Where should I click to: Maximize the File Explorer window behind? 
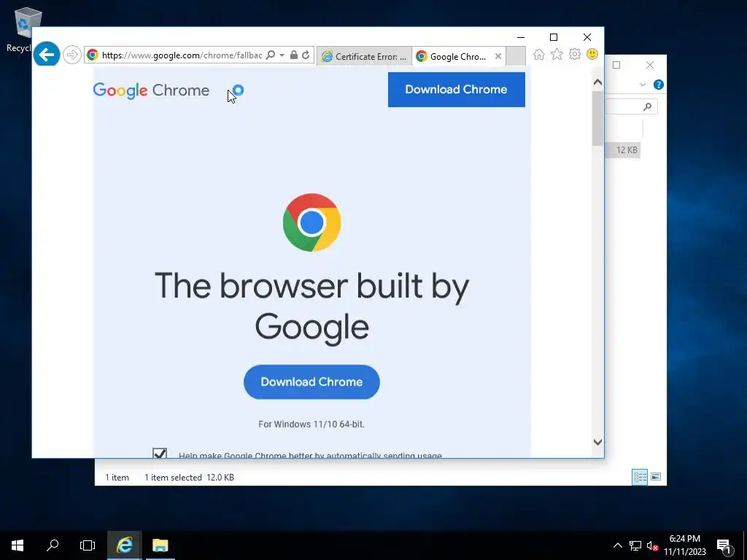(616, 65)
